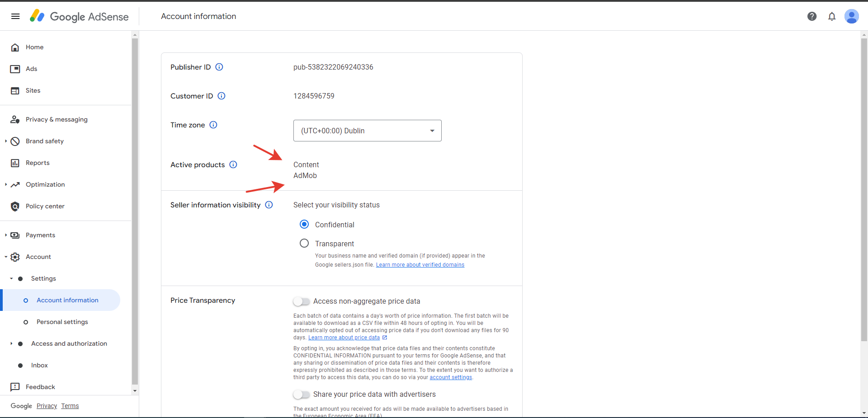This screenshot has height=418, width=868.
Task: Open the Feedback item
Action: point(40,387)
